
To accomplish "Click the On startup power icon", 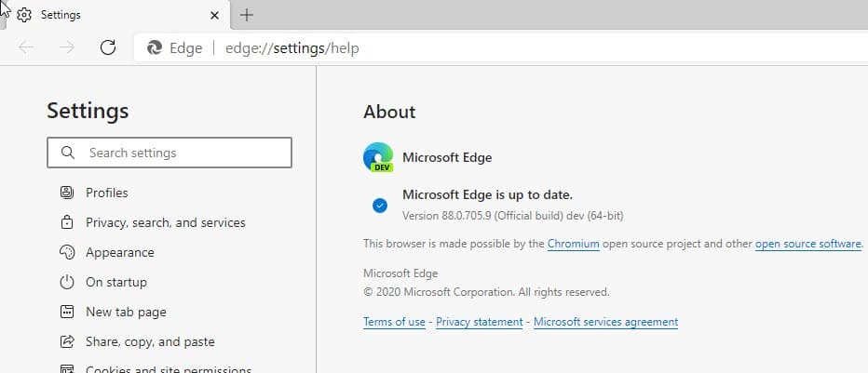I will coord(66,282).
